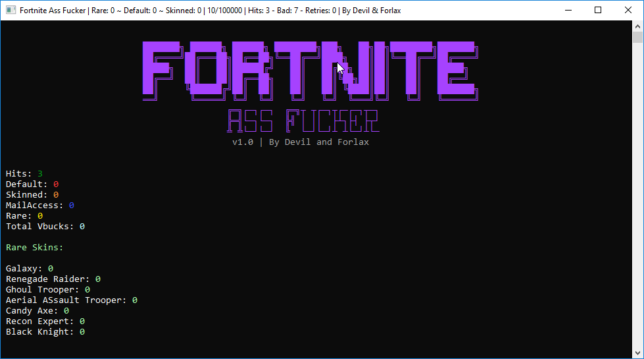This screenshot has height=359, width=644.
Task: Click the MailAccess counter line
Action: click(40, 206)
